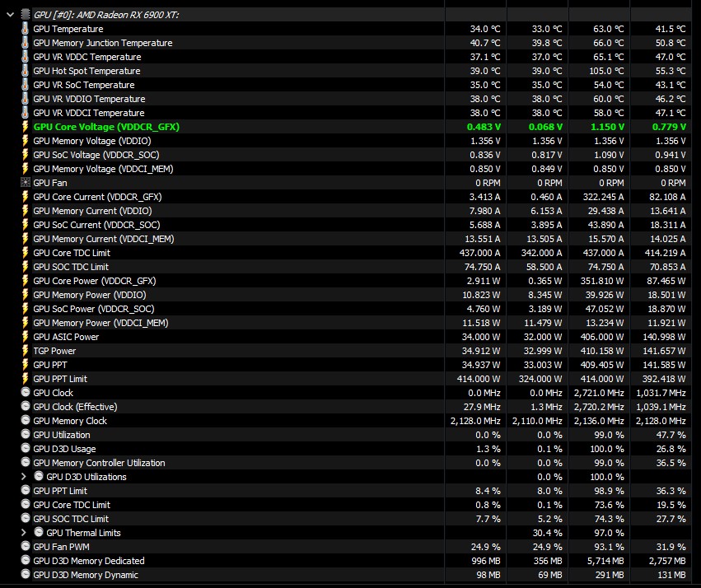Select the GPU Memory Power (VDDIO) label
The height and width of the screenshot is (588, 701).
[90, 295]
